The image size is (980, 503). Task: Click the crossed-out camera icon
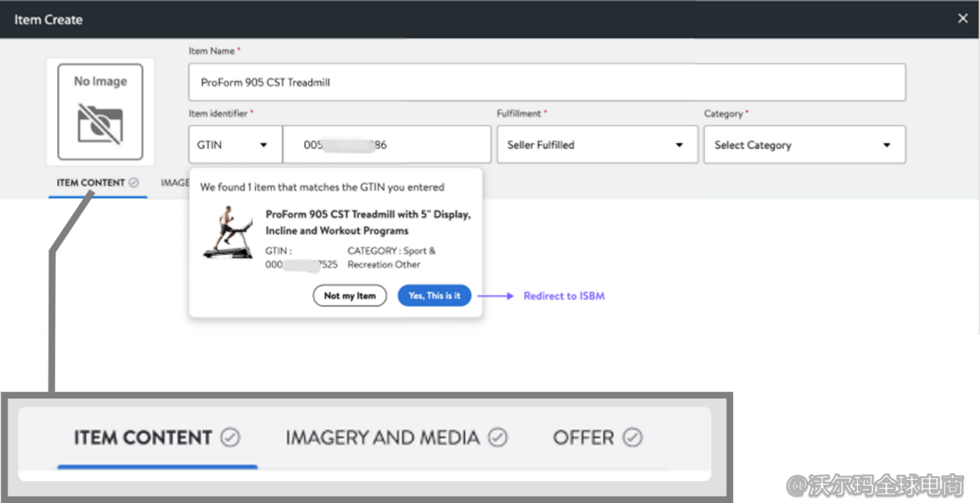[100, 124]
